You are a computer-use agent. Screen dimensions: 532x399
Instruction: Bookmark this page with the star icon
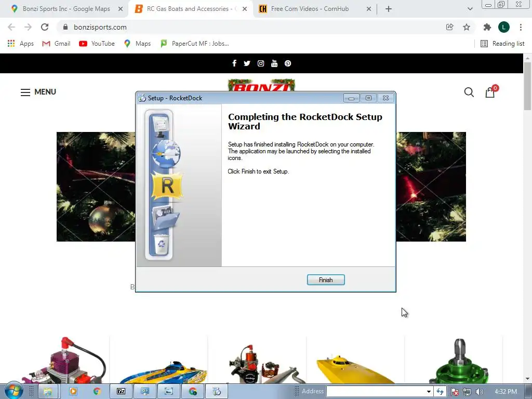[467, 27]
